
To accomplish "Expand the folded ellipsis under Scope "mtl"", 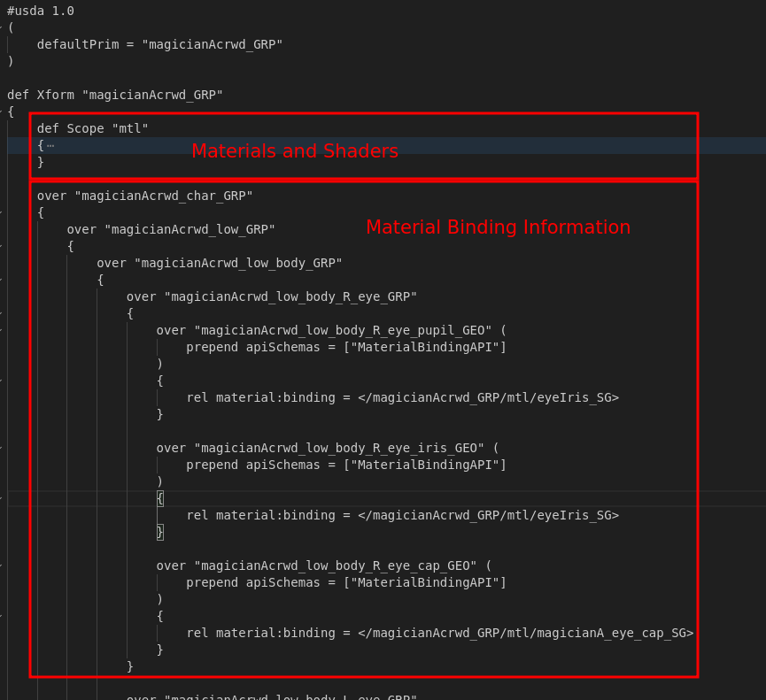I will (x=50, y=145).
